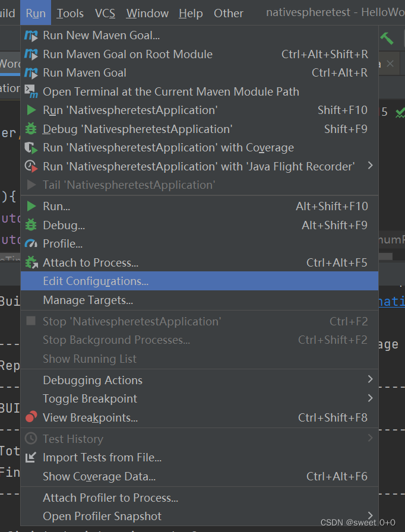Open the Run menu in menu bar

click(36, 13)
